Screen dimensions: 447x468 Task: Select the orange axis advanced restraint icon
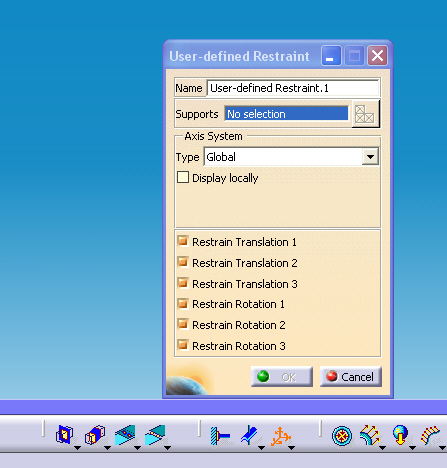tap(281, 436)
